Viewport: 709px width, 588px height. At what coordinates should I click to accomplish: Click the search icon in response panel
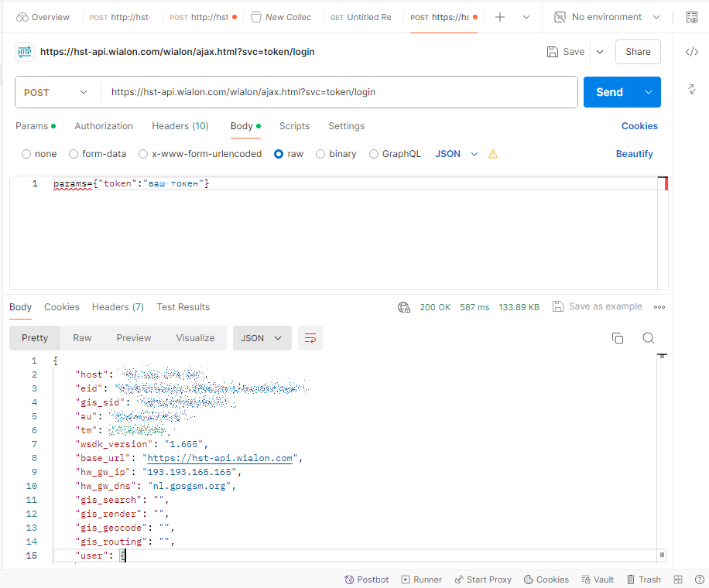pyautogui.click(x=649, y=338)
